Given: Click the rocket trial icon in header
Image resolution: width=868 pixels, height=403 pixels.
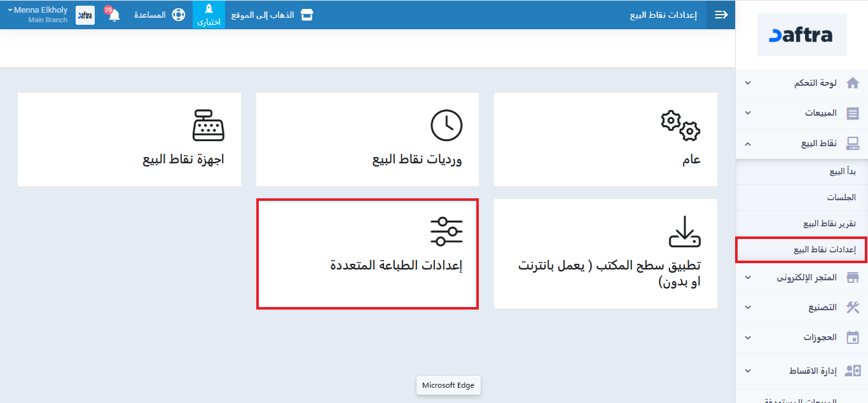Looking at the screenshot, I should point(209,10).
